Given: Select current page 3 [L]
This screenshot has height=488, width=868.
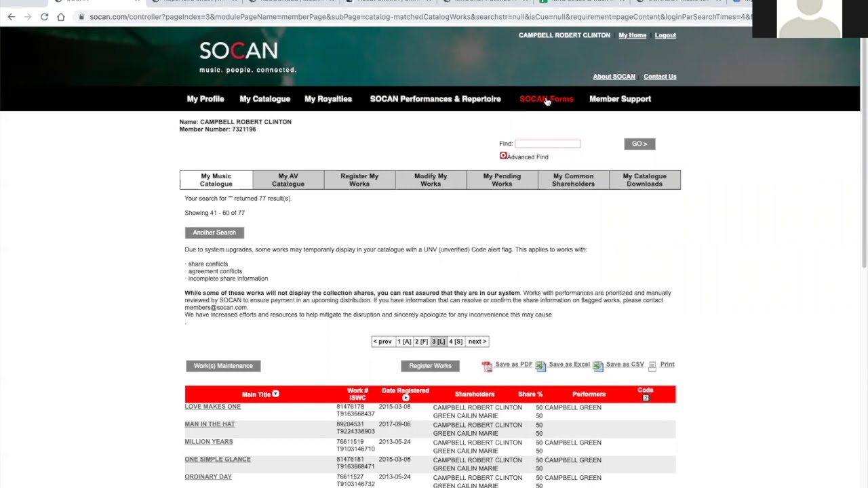Looking at the screenshot, I should 439,342.
